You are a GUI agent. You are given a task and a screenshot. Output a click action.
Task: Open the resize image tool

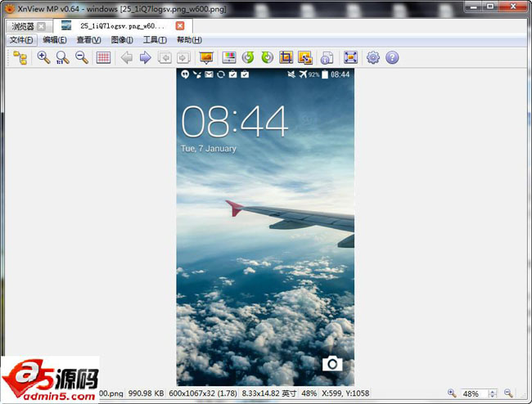pyautogui.click(x=305, y=57)
